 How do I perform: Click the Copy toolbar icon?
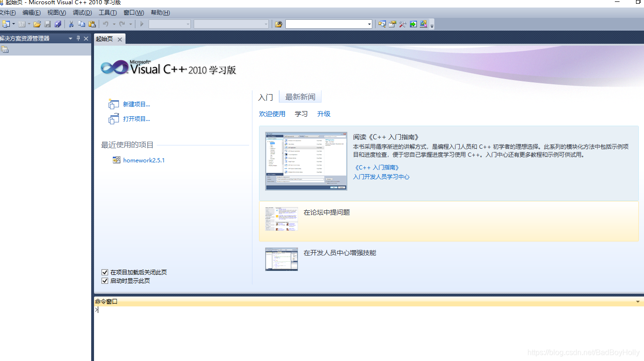pyautogui.click(x=82, y=24)
